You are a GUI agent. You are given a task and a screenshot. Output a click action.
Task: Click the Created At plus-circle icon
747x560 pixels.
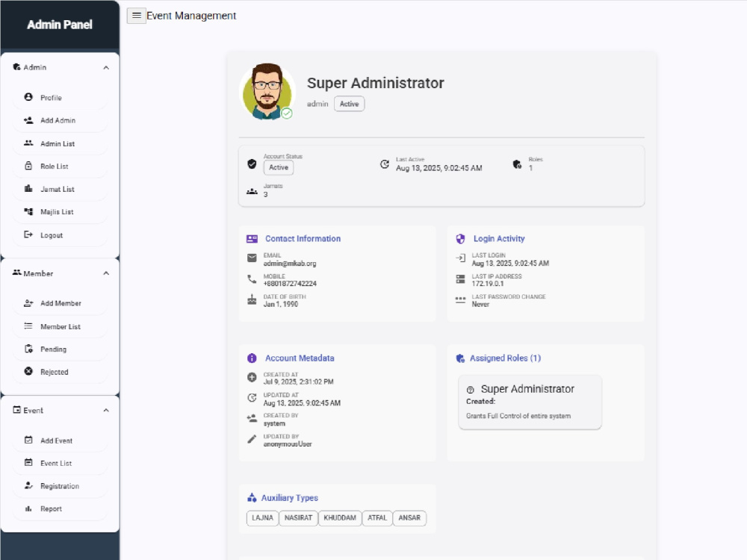(252, 378)
